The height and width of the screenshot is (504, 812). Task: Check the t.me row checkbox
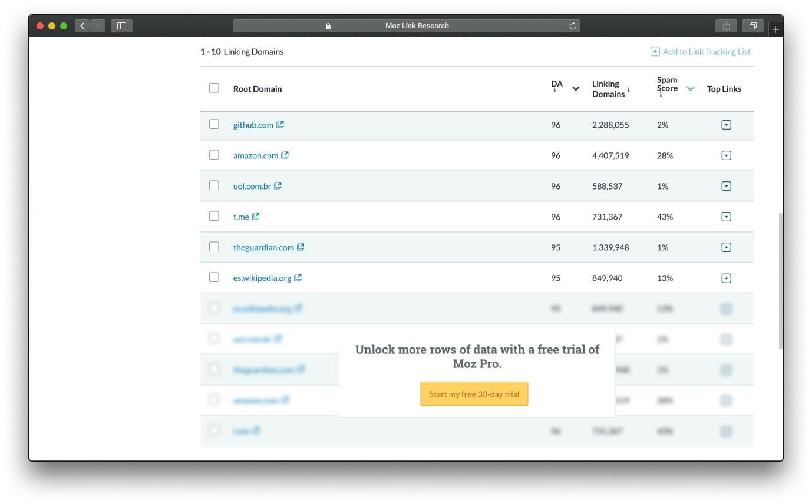214,216
